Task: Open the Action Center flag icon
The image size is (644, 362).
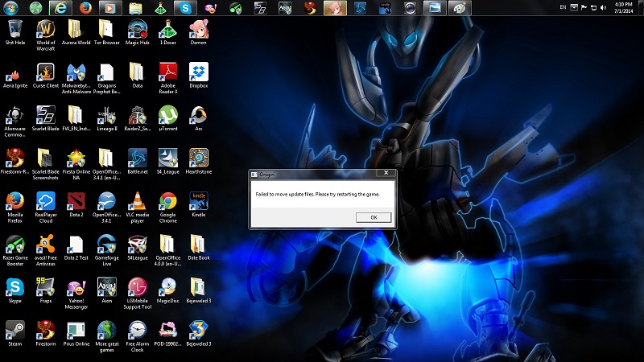Action: [x=584, y=7]
